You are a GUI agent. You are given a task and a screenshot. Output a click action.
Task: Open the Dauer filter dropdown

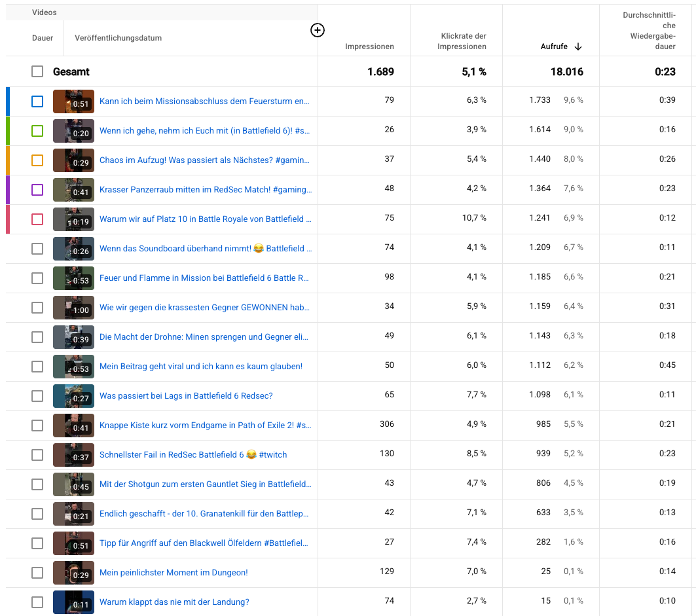click(43, 37)
